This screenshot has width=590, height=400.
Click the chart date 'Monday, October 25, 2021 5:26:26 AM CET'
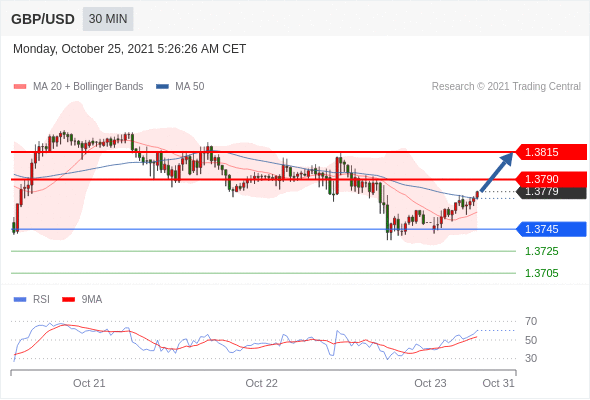129,49
